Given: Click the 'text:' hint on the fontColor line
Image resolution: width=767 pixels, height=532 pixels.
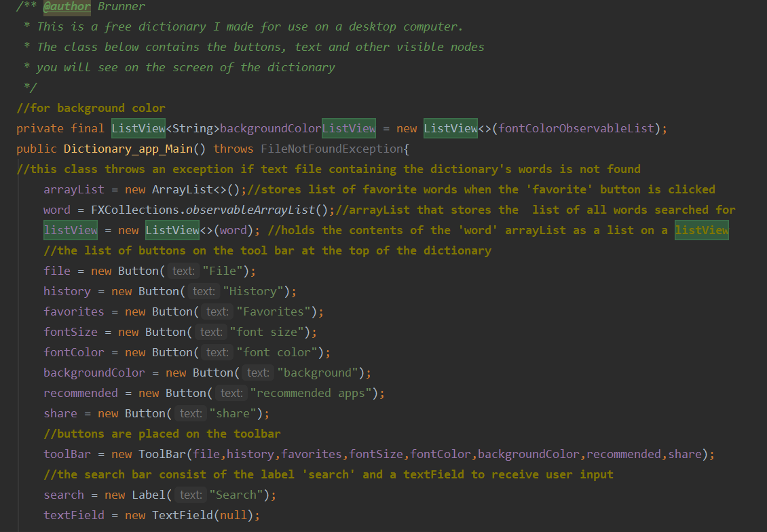Looking at the screenshot, I should 217,353.
